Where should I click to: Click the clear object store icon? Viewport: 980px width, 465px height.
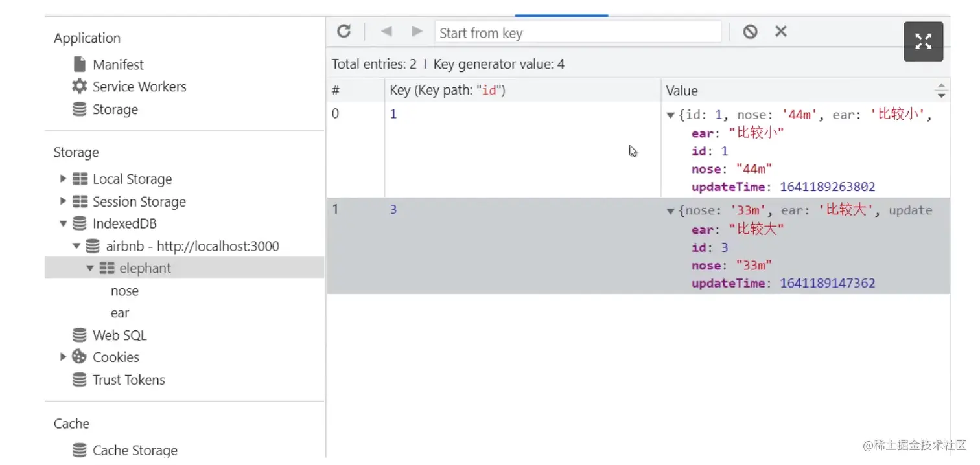click(750, 31)
